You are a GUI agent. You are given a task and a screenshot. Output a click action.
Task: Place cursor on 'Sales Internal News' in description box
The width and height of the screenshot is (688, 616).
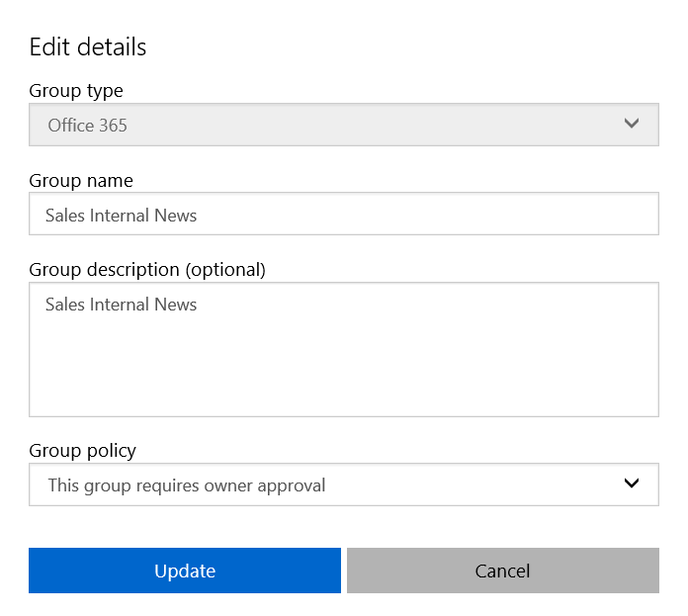coord(122,305)
